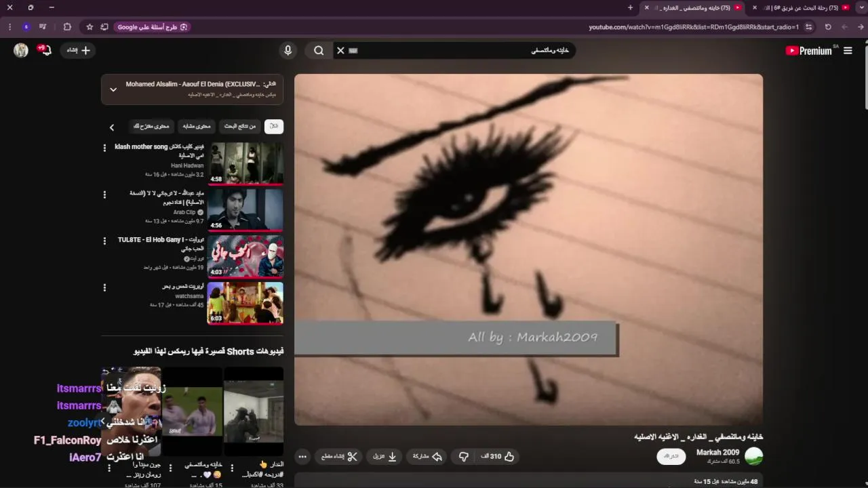The image size is (868, 488).
Task: Open the browser profile avatar
Action: [26, 26]
